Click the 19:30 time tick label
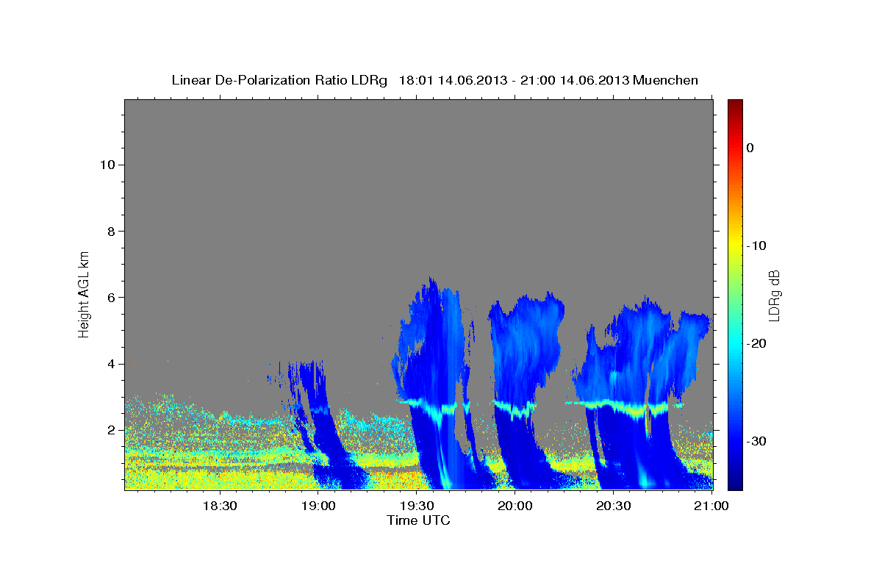 (417, 506)
